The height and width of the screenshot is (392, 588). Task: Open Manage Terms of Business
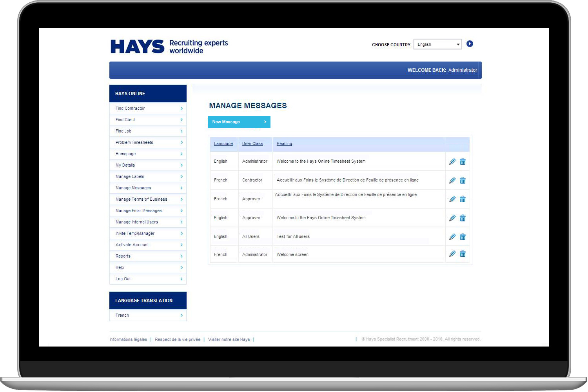[148, 199]
